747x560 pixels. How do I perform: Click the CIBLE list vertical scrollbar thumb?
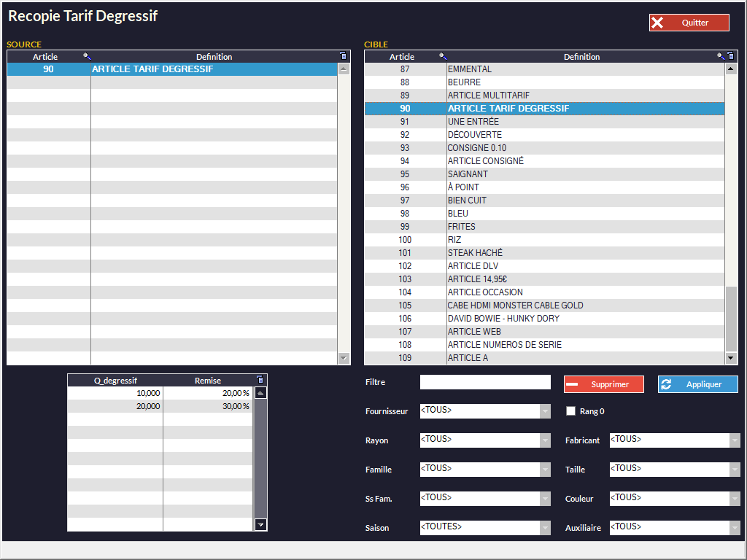[731, 318]
